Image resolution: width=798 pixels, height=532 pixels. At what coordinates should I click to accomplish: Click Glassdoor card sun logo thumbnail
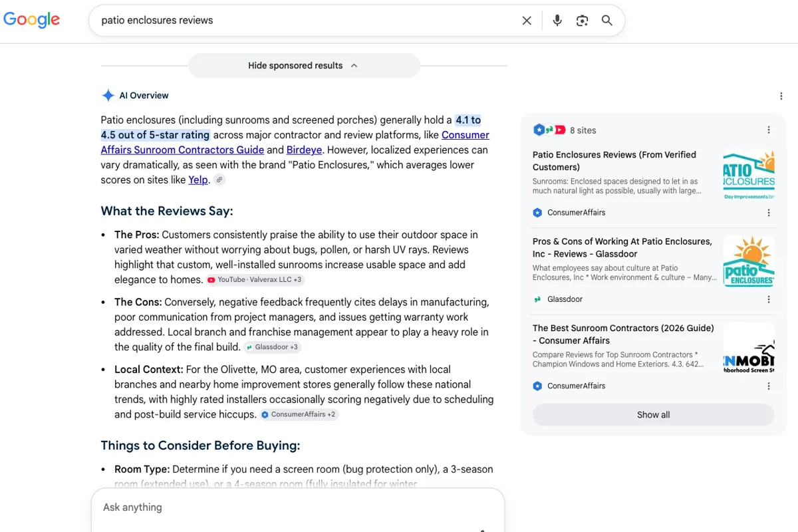pos(749,261)
